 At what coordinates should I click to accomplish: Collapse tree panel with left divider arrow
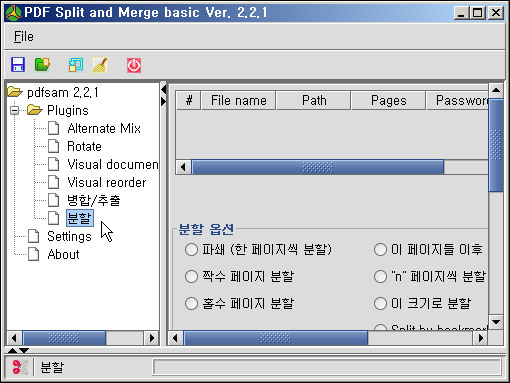coord(163,89)
